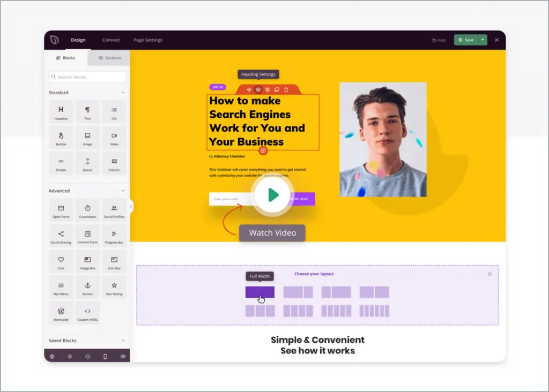549x392 pixels.
Task: Choose the six-column layout
Action: pyautogui.click(x=374, y=311)
